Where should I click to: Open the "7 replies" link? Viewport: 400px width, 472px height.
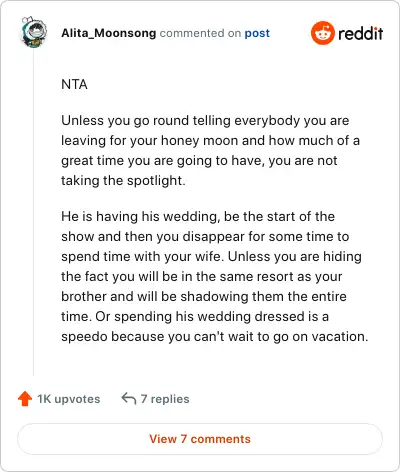click(165, 399)
